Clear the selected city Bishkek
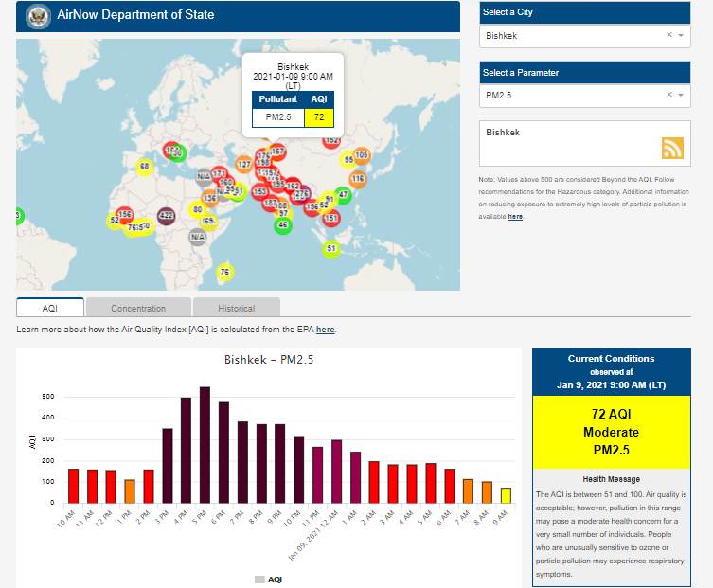This screenshot has width=713, height=588. (668, 36)
